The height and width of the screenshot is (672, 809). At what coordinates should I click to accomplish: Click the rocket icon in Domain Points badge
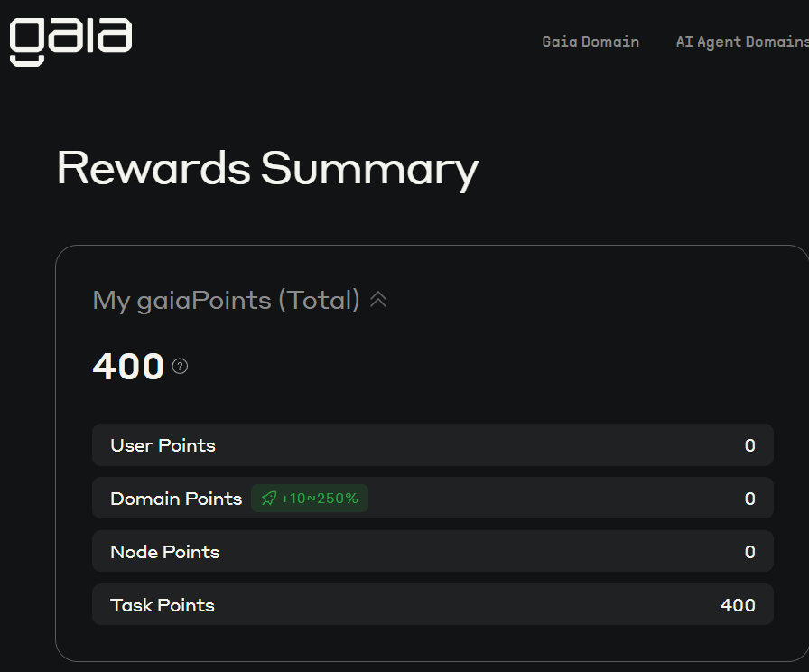pos(269,499)
